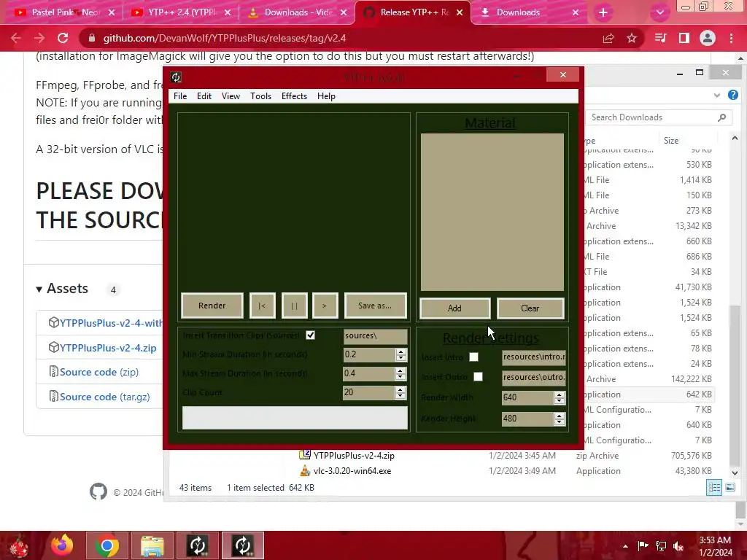The width and height of the screenshot is (747, 560).
Task: Toggle the Chrome side panel
Action: (684, 38)
